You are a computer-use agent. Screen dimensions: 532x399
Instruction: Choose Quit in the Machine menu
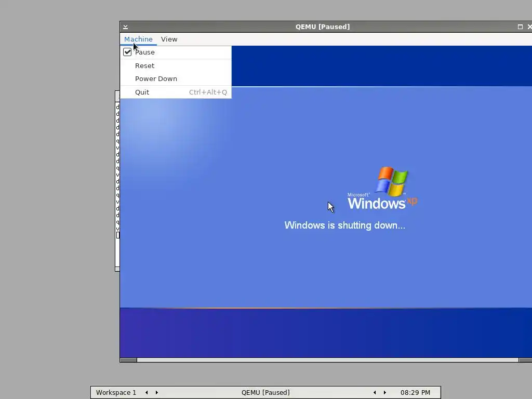pyautogui.click(x=176, y=92)
